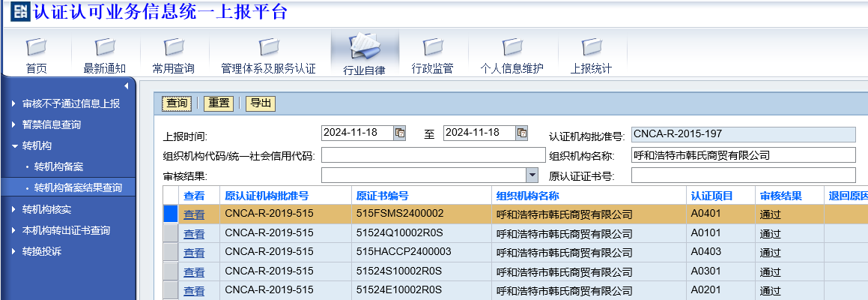Viewport: 868px width, 300px height.
Task: Focus 组织机构代码/统一社会信用代码 input field
Action: click(434, 156)
